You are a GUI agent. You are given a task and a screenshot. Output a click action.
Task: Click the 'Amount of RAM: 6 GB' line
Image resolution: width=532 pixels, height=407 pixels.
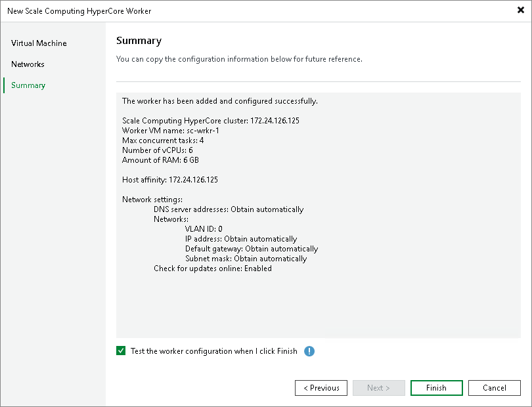click(x=160, y=160)
